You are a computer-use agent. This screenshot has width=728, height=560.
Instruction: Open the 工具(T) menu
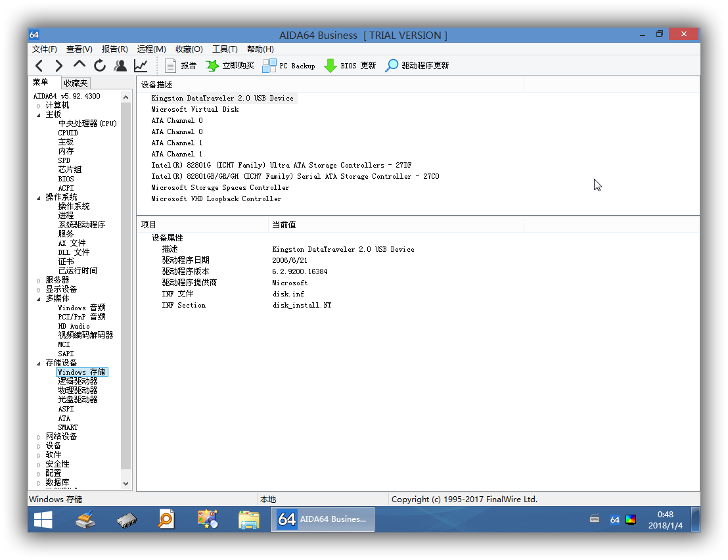point(225,49)
